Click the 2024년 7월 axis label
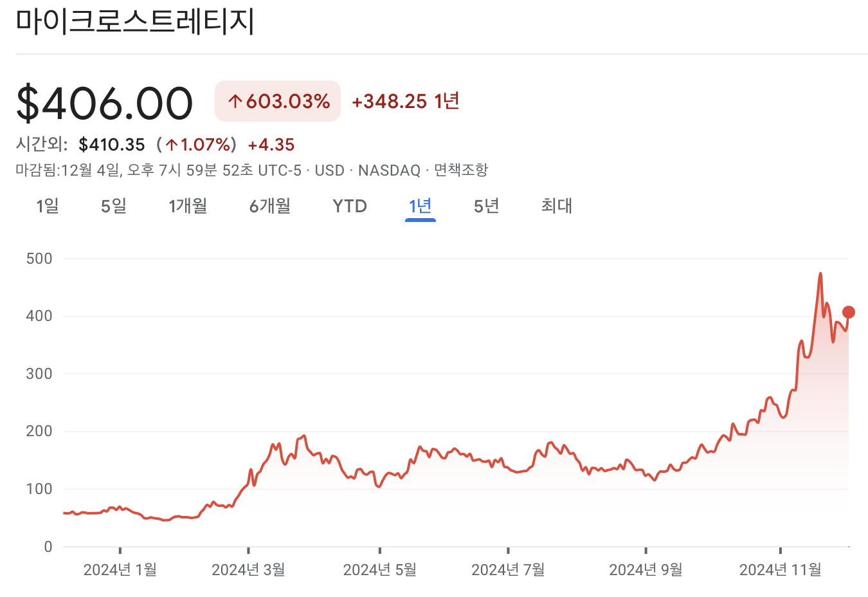This screenshot has height=597, width=868. (x=511, y=569)
